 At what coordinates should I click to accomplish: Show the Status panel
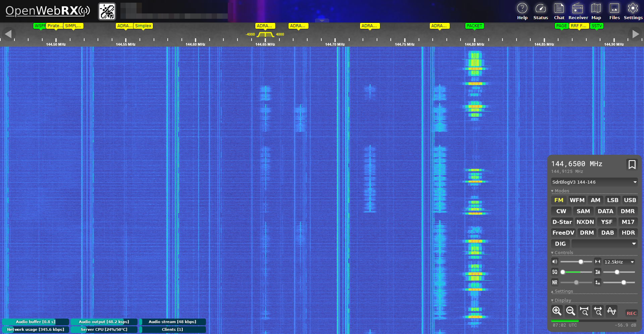pyautogui.click(x=540, y=11)
